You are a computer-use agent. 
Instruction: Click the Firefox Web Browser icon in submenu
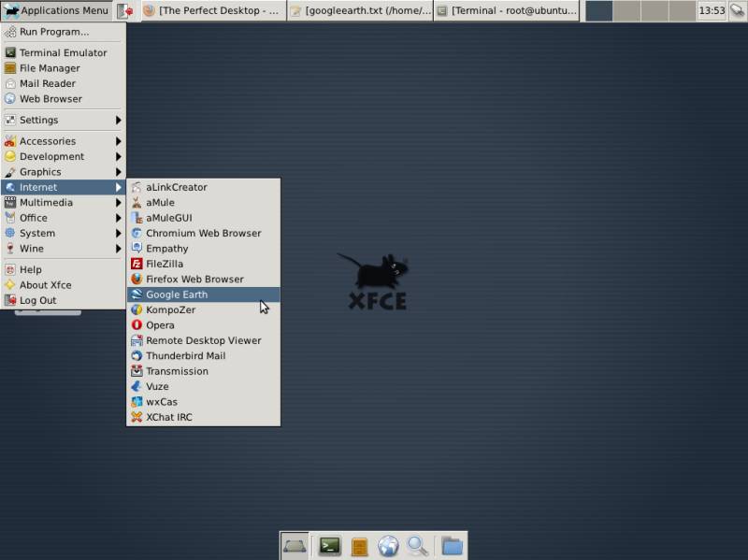click(x=137, y=279)
